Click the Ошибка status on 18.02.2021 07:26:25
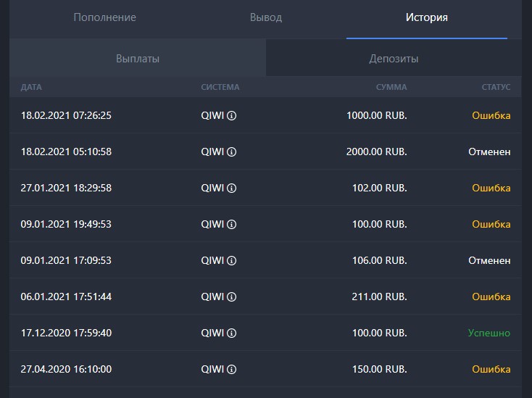Image resolution: width=532 pixels, height=398 pixels. point(491,115)
